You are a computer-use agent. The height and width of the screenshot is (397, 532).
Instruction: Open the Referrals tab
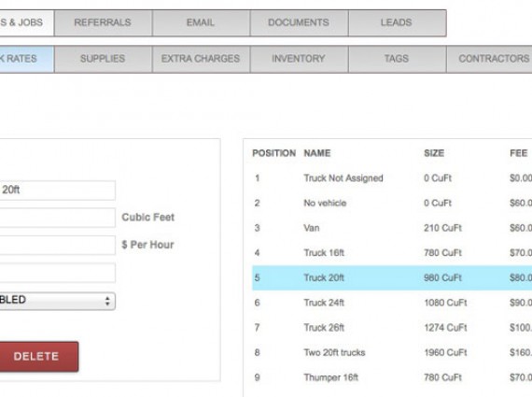pyautogui.click(x=103, y=22)
